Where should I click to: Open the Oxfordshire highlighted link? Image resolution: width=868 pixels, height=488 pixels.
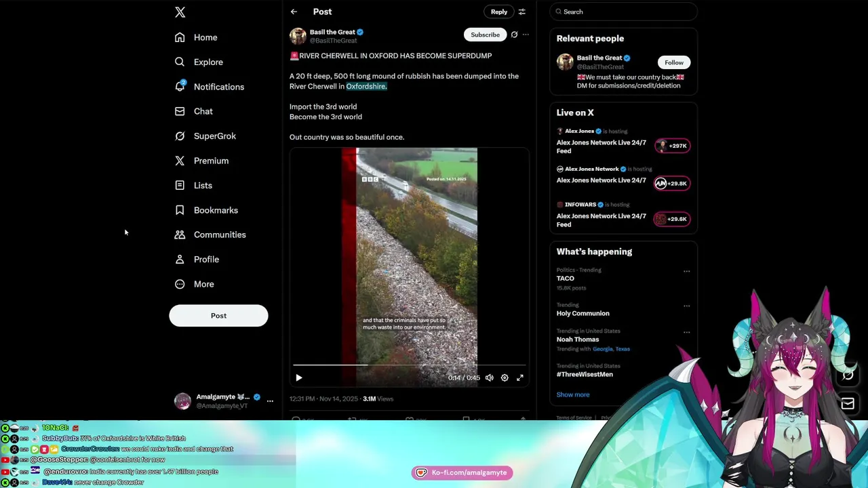pyautogui.click(x=366, y=86)
